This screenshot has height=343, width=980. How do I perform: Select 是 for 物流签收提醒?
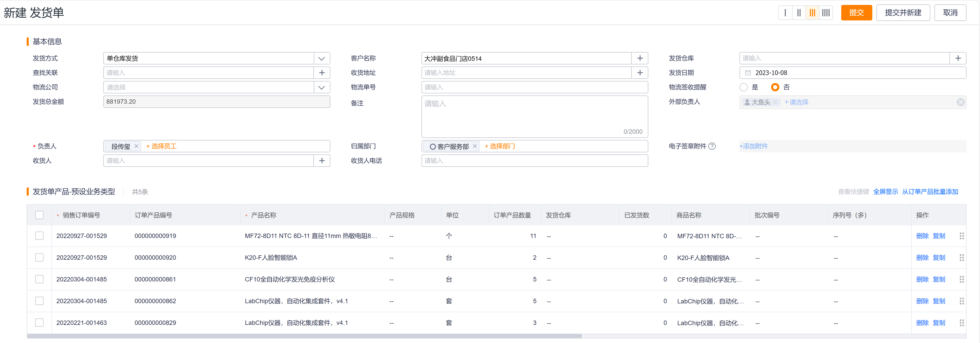[743, 87]
